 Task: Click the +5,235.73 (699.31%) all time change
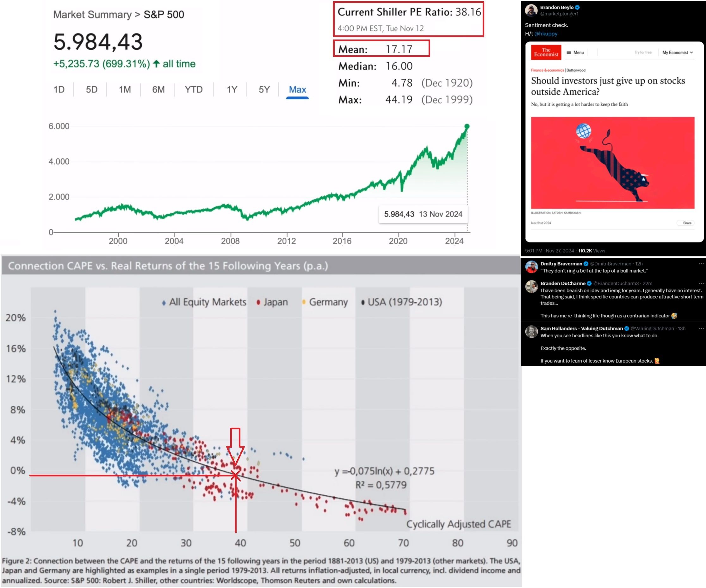(x=124, y=64)
